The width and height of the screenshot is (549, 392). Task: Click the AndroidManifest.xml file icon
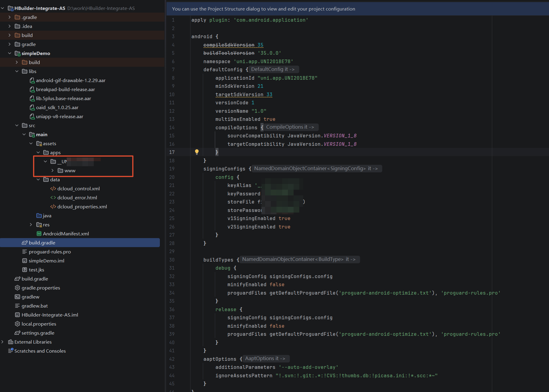(39, 234)
